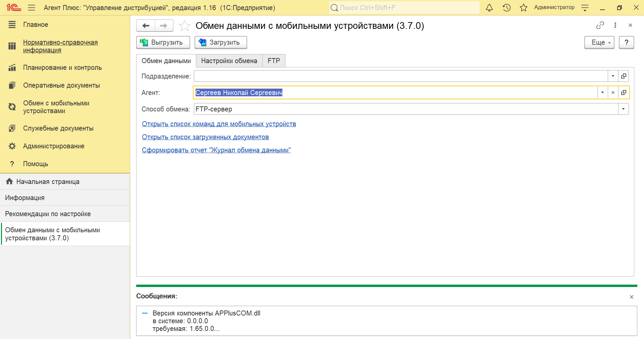Click the home icon beside Начальная страница

point(9,181)
